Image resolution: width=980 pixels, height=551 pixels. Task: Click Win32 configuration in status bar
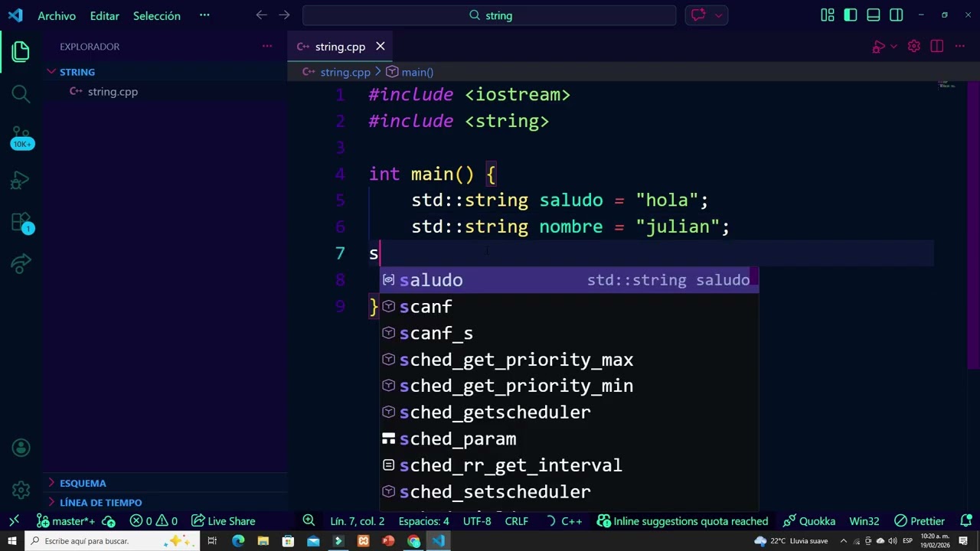(864, 521)
